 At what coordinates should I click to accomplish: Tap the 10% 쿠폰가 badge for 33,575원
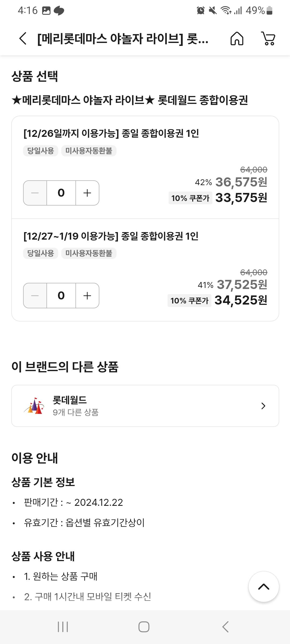190,198
